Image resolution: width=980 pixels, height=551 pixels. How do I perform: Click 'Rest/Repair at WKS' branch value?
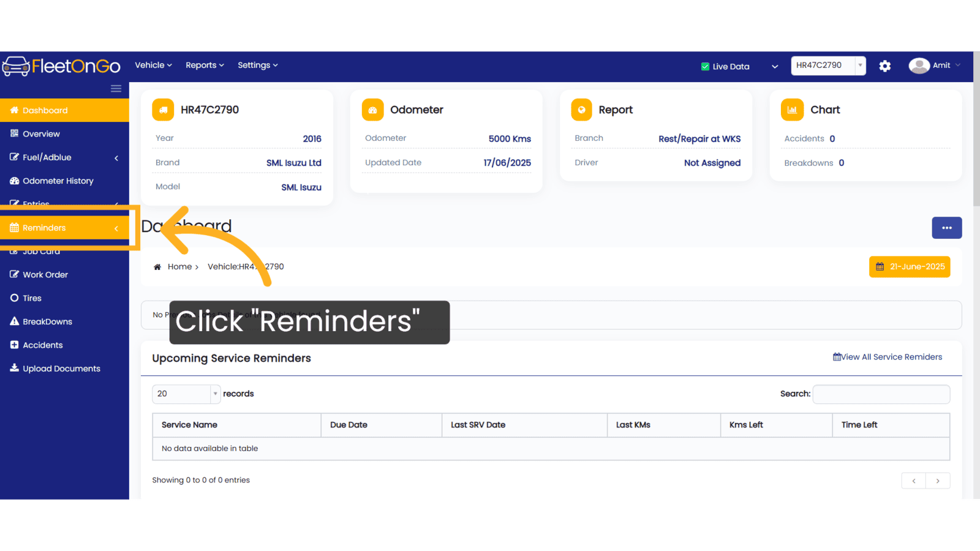[x=699, y=139]
